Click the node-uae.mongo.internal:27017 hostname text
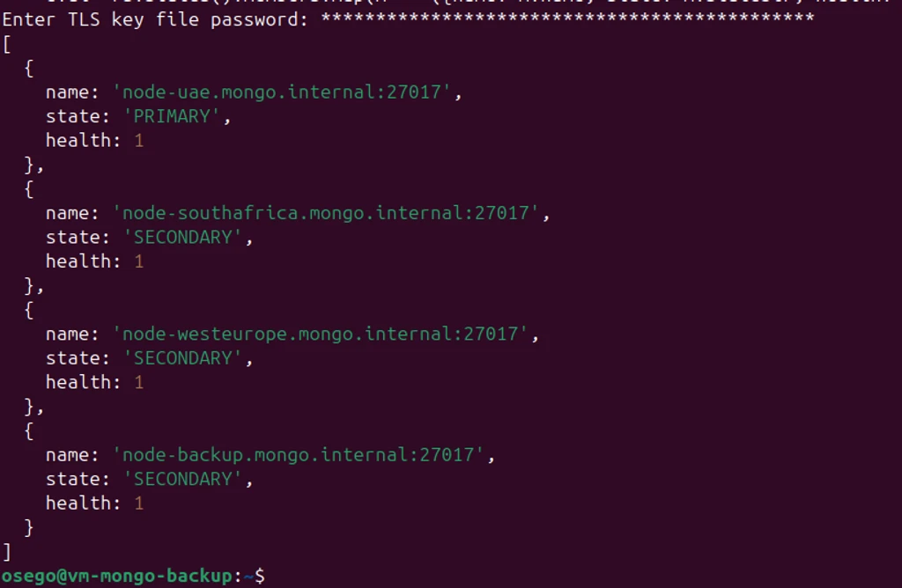 (x=281, y=92)
